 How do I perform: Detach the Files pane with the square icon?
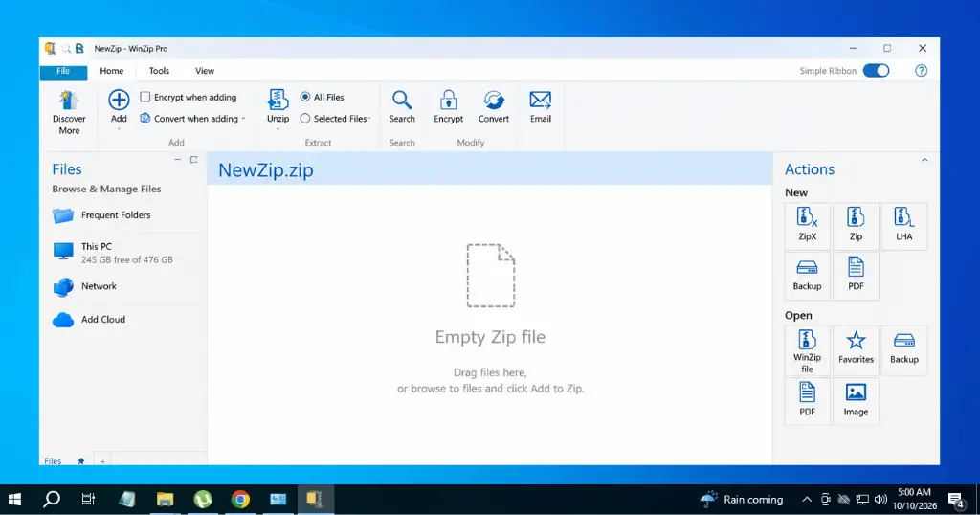[x=193, y=160]
